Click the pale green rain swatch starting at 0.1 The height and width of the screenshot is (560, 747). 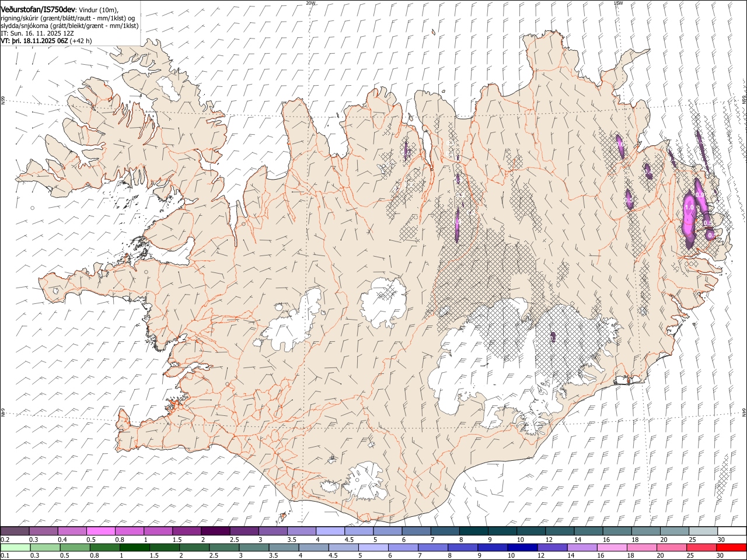[x=15, y=548]
